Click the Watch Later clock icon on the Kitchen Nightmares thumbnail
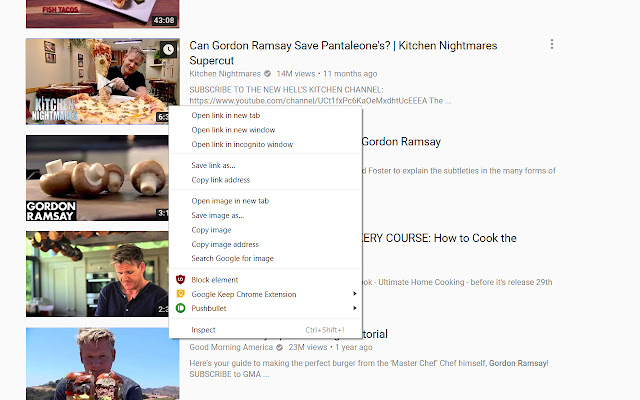 tap(168, 50)
